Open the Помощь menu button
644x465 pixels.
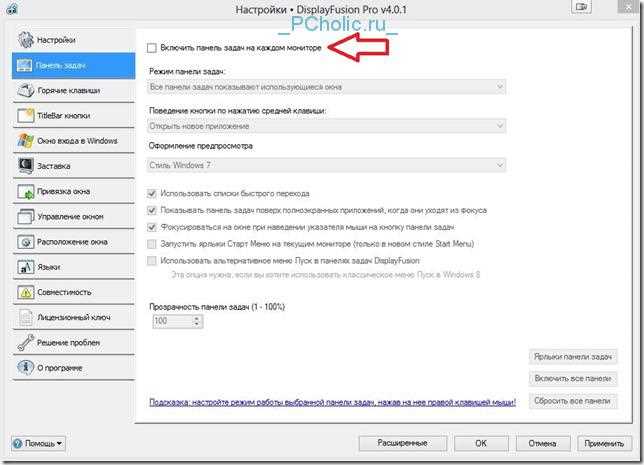click(38, 444)
